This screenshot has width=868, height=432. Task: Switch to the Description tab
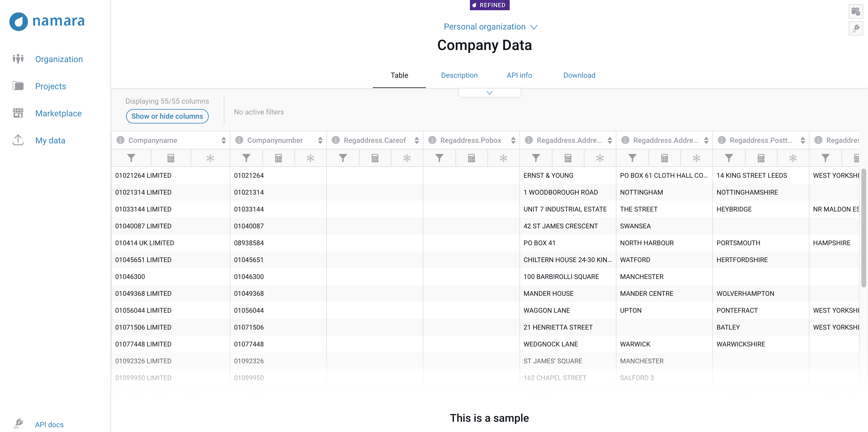tap(459, 75)
